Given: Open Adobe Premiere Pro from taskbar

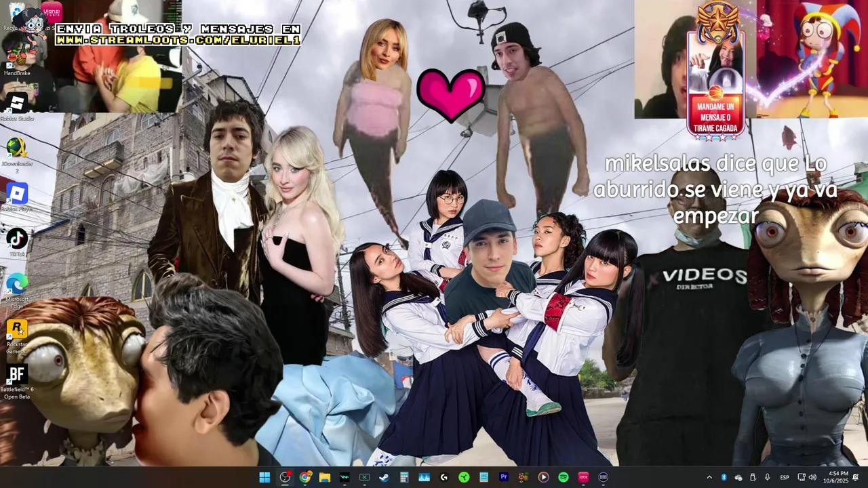Looking at the screenshot, I should [503, 477].
